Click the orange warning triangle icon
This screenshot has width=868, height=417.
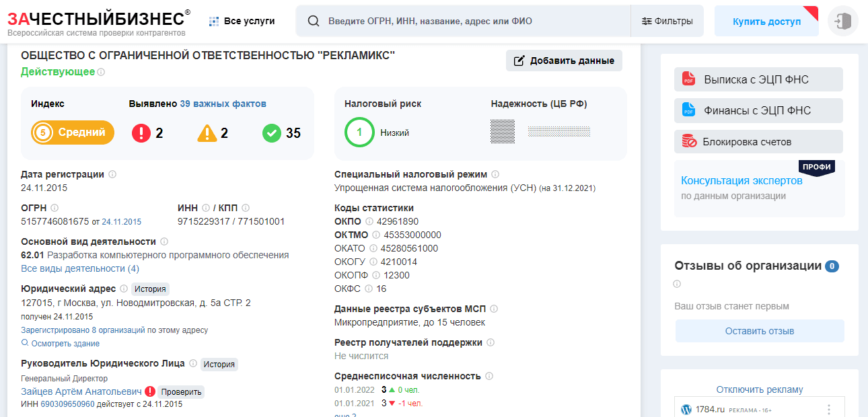coord(207,133)
